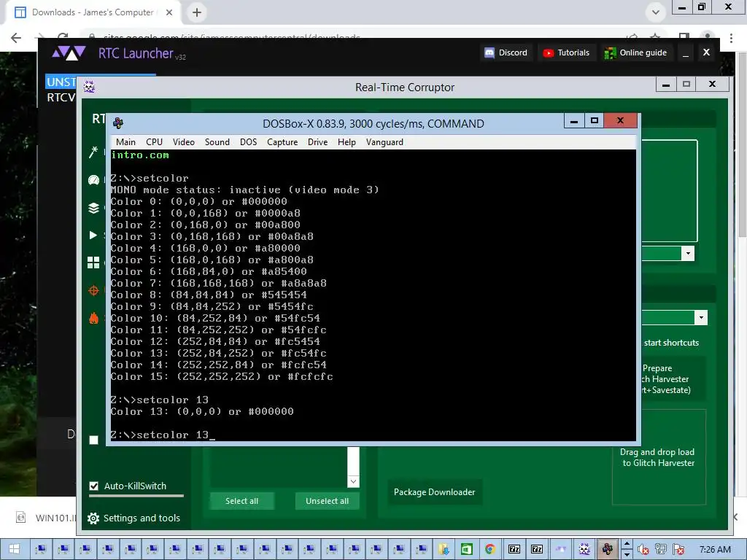The image size is (747, 560).
Task: Click the line 'Color 15: (252,252,252) or #fcfcfc'
Action: pyautogui.click(x=222, y=377)
